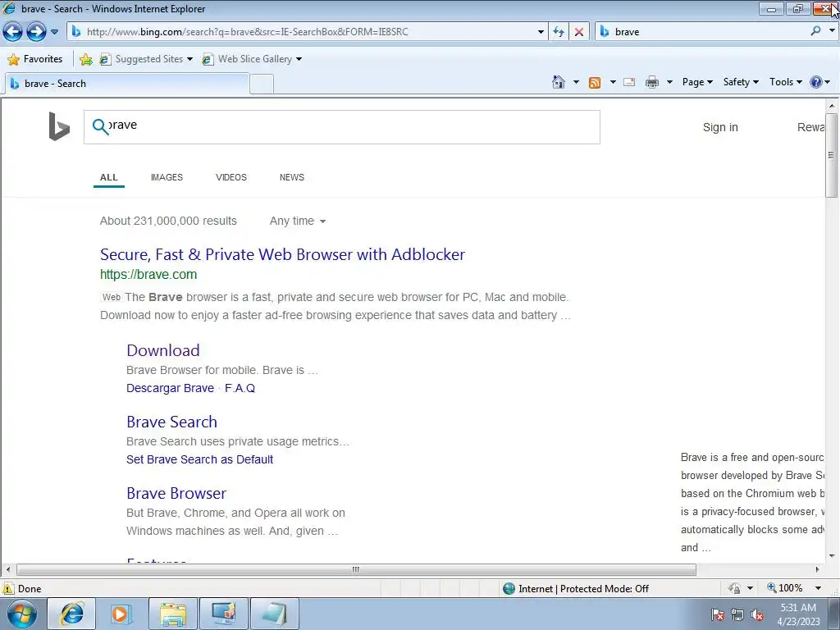Image resolution: width=840 pixels, height=630 pixels.
Task: Click the vertical scrollbar down arrow
Action: [x=832, y=555]
